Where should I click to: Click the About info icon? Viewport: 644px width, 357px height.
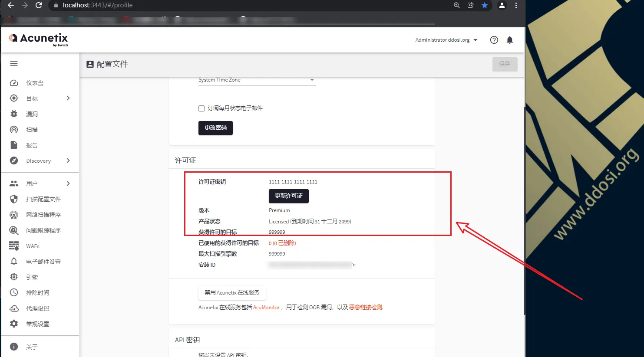[x=14, y=347]
